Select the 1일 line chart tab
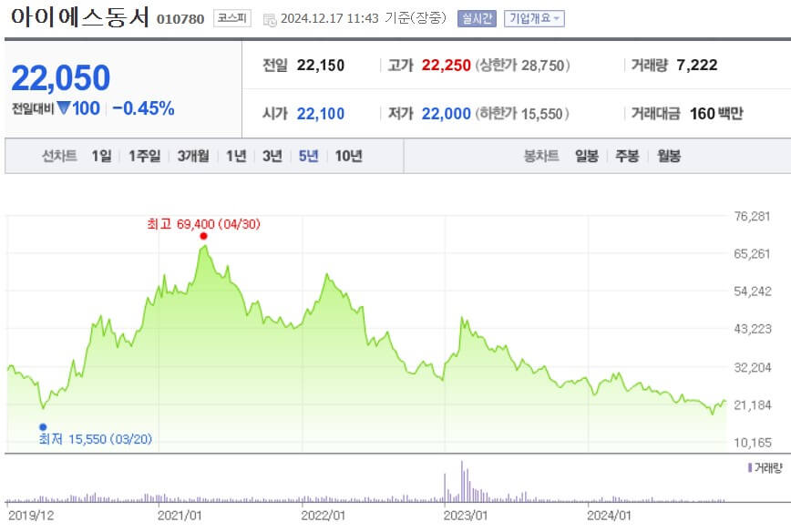This screenshot has height=532, width=791. pyautogui.click(x=101, y=156)
